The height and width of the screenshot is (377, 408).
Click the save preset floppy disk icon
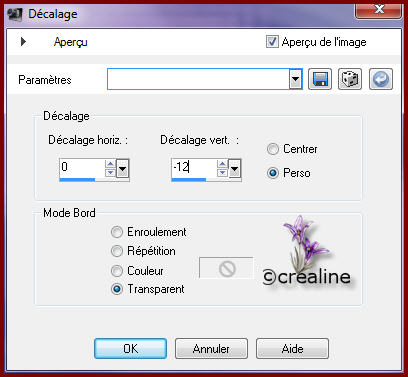click(320, 79)
